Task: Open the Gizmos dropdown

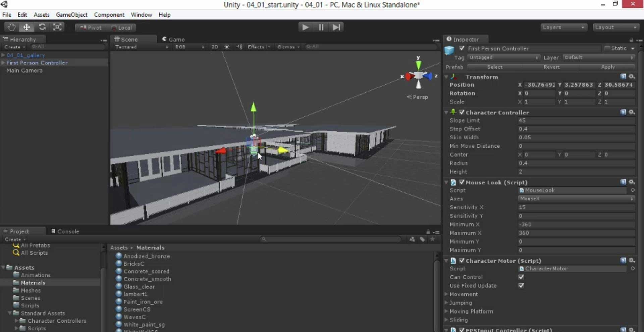Action: (288, 47)
